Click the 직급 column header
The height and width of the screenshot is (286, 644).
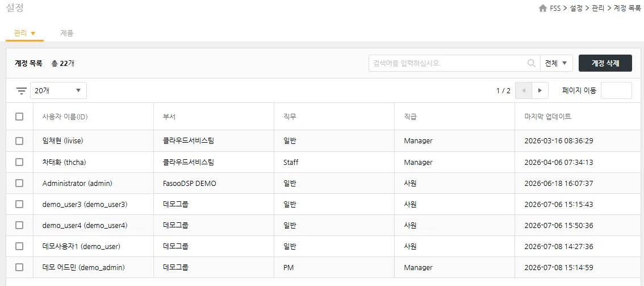[x=410, y=117]
